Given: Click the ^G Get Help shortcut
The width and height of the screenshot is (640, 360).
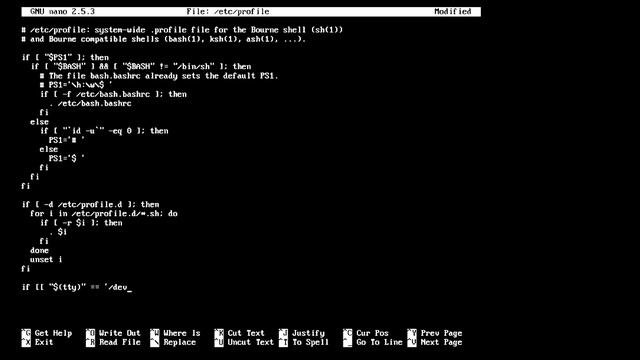Looking at the screenshot, I should coord(47,333).
